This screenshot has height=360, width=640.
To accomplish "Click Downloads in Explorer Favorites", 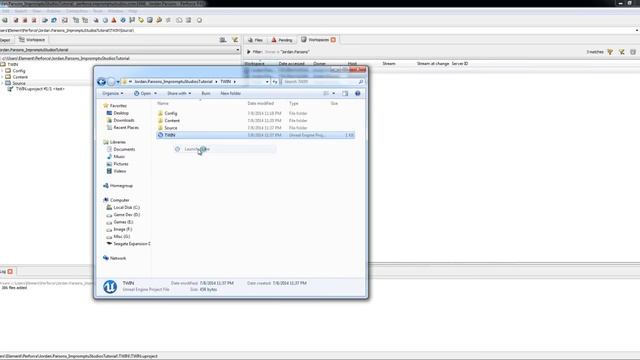I will click(124, 120).
